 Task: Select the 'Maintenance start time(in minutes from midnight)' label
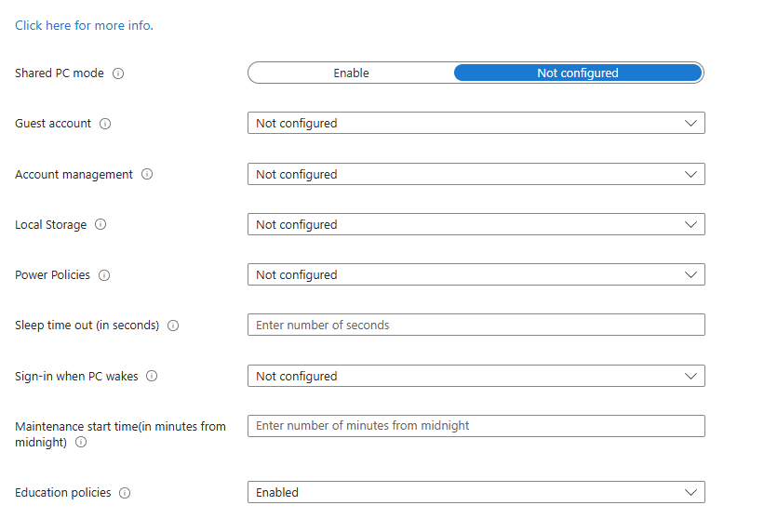point(120,434)
